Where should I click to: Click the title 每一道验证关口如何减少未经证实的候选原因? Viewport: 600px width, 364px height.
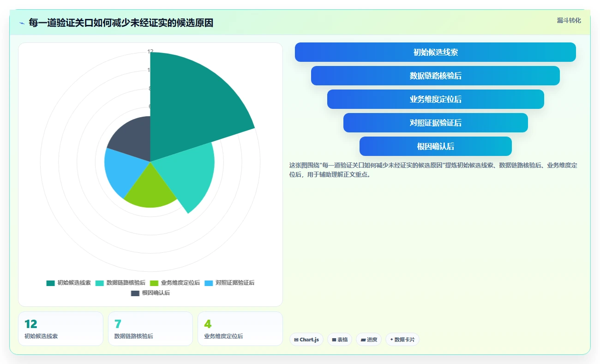(121, 23)
